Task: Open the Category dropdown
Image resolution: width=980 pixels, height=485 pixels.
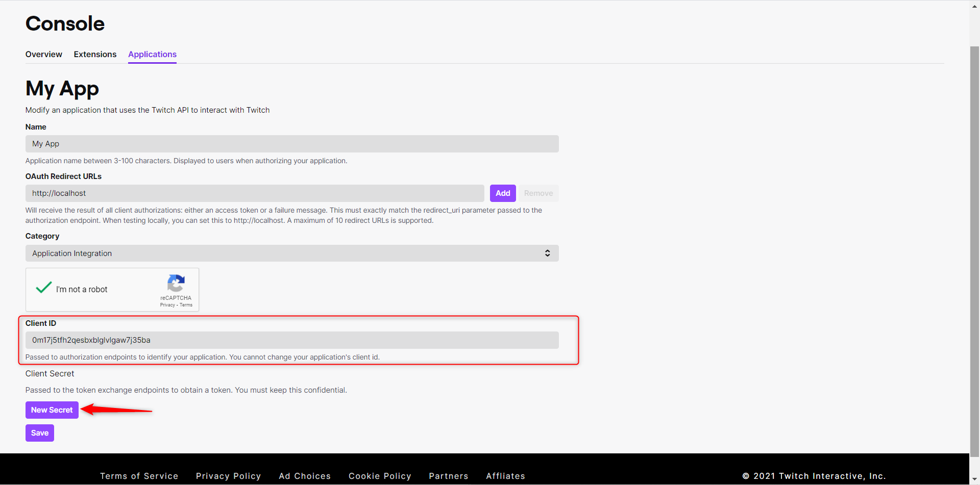Action: (x=292, y=253)
